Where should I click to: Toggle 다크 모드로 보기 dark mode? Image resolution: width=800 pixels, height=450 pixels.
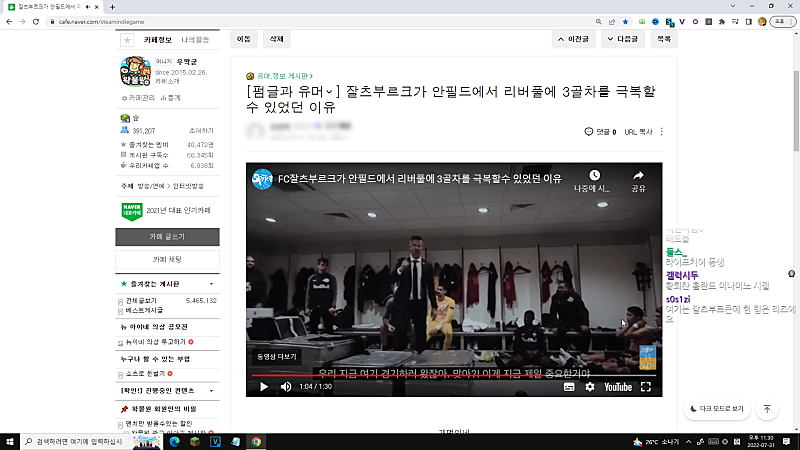(x=717, y=409)
